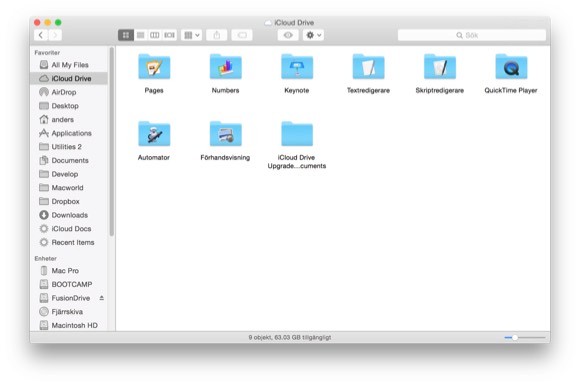Select the BOOTCAMP volume
Image resolution: width=580 pixels, height=386 pixels.
[69, 284]
